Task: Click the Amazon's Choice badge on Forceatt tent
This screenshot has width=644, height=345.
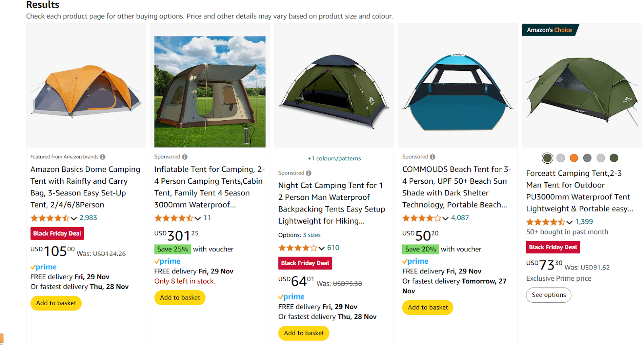Action: point(550,30)
